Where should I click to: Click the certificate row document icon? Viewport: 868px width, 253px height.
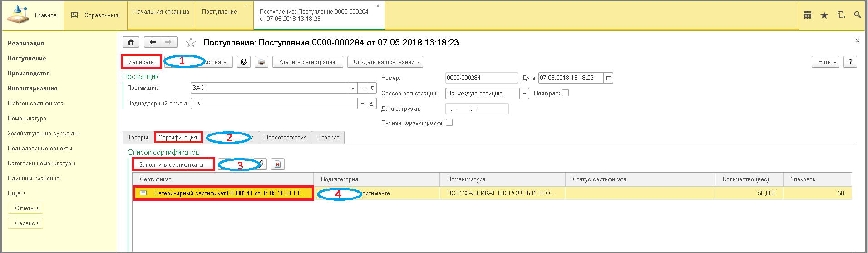click(143, 193)
